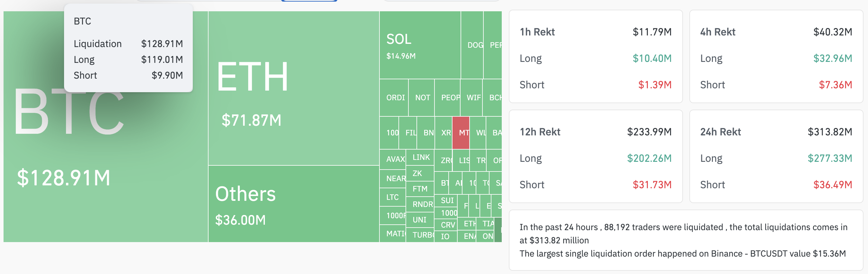The height and width of the screenshot is (274, 868).
Task: Click the BTC tile's $128.91M value
Action: (x=63, y=178)
